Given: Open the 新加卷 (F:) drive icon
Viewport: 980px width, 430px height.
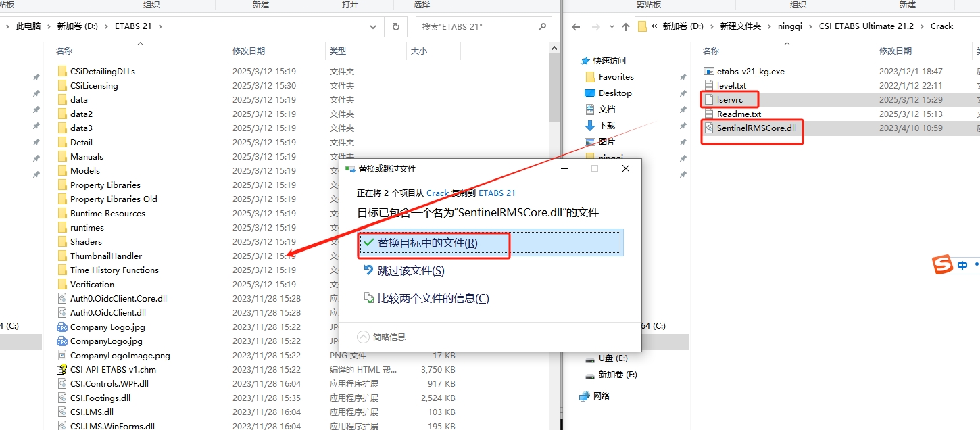Looking at the screenshot, I should tap(589, 375).
